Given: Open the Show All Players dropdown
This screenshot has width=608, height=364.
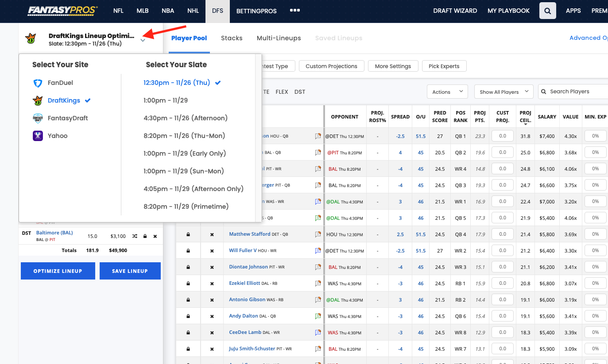Looking at the screenshot, I should (503, 92).
